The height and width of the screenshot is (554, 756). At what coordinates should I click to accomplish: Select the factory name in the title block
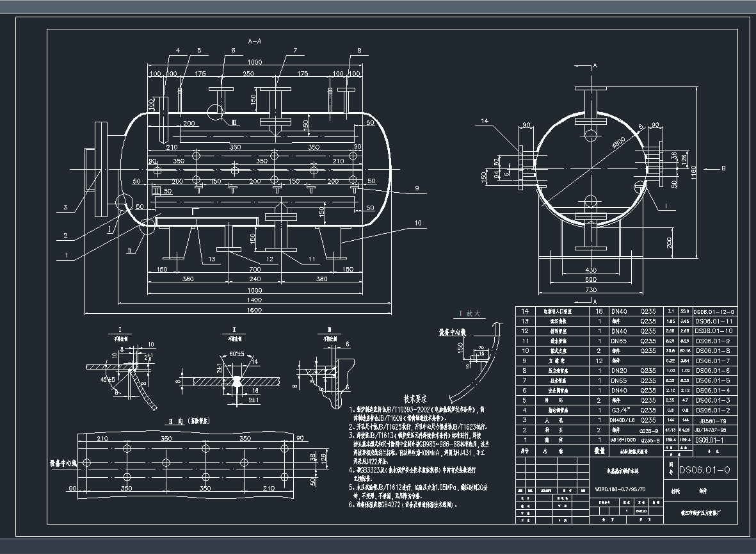[701, 512]
